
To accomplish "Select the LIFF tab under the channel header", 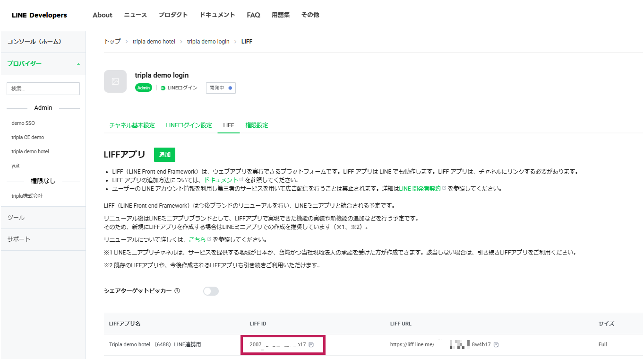I will (229, 125).
